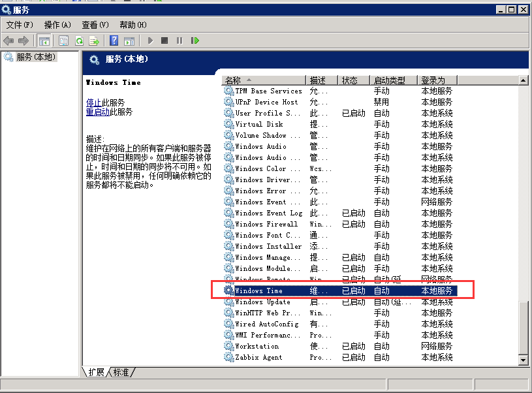Click the scrollbar up arrow in services list

pyautogui.click(x=523, y=80)
